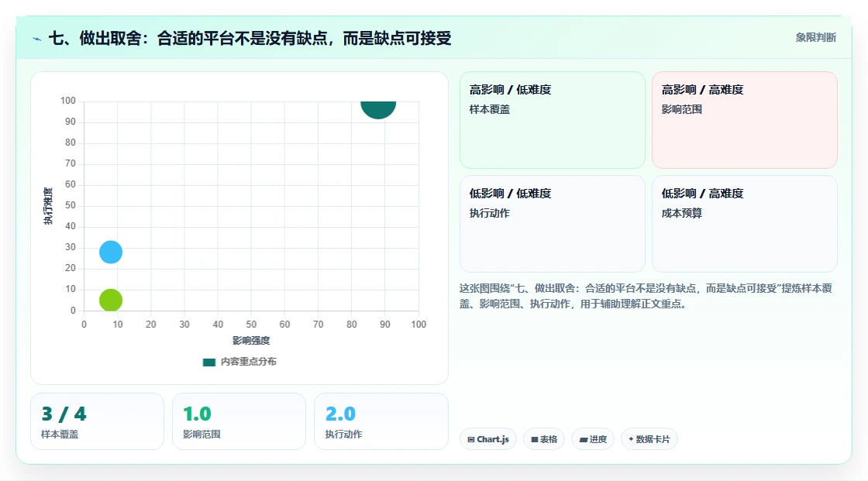868x481 pixels.
Task: Click the 影响范围 text in the pink quadrant
Action: click(682, 109)
